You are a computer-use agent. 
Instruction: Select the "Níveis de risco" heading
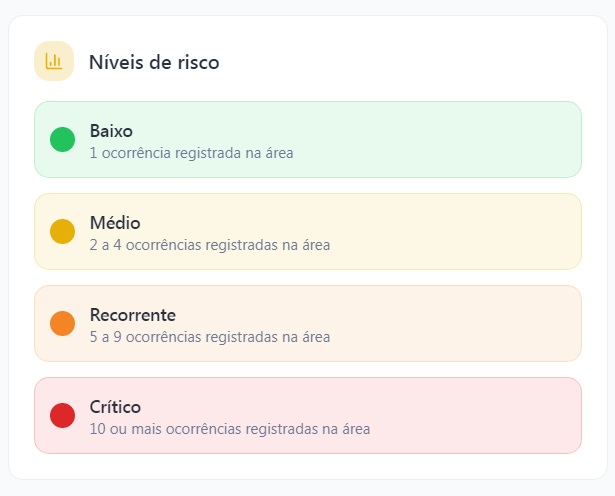tap(154, 62)
